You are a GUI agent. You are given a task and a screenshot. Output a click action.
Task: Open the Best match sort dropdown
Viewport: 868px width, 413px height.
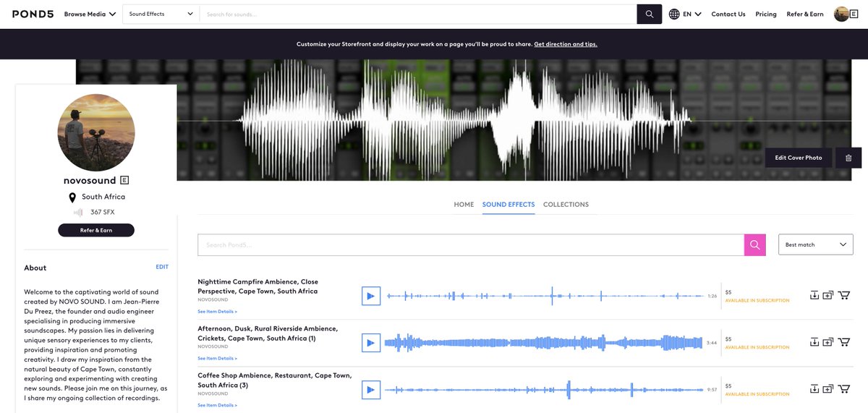pyautogui.click(x=815, y=244)
